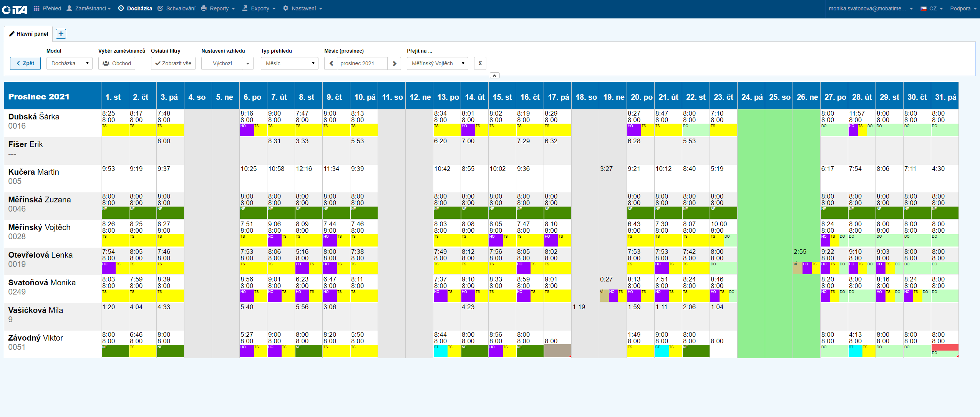Click purple HO block for Dubská on 6th
980x417 pixels.
pyautogui.click(x=247, y=130)
